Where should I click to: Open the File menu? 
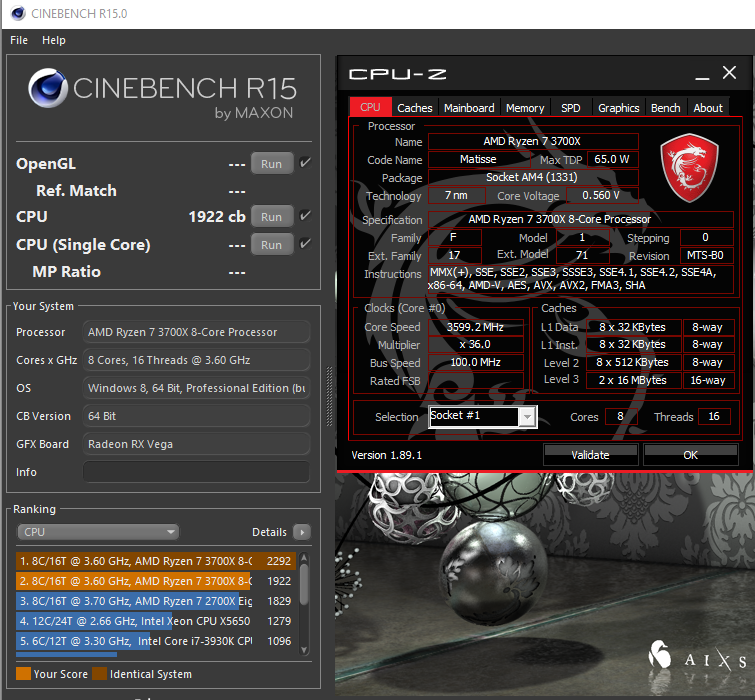pos(19,40)
